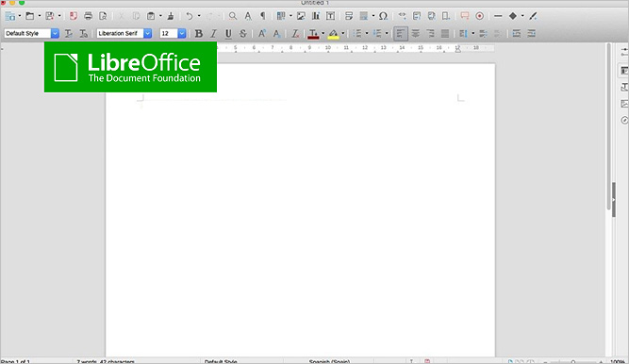This screenshot has width=629, height=364.
Task: Open Find and Replace magnifier
Action: click(x=233, y=16)
